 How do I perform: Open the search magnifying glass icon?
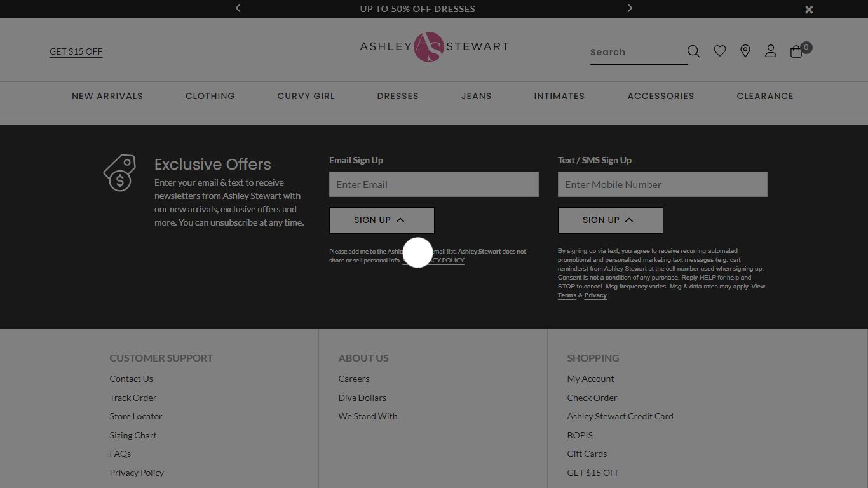693,51
